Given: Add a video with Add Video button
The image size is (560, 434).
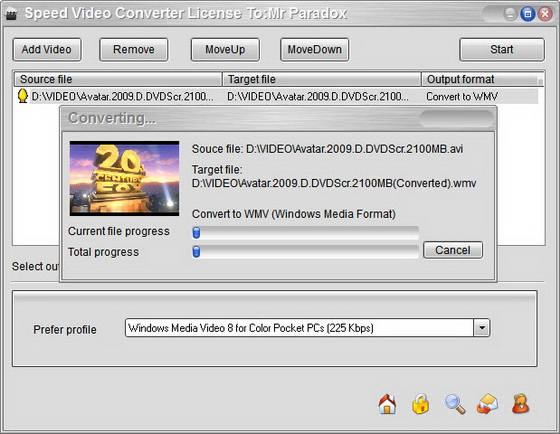Looking at the screenshot, I should point(47,50).
